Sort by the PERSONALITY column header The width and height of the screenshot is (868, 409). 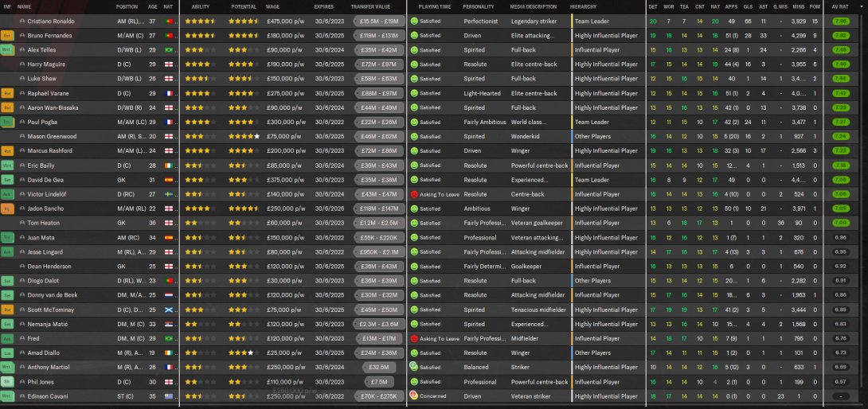coord(479,6)
